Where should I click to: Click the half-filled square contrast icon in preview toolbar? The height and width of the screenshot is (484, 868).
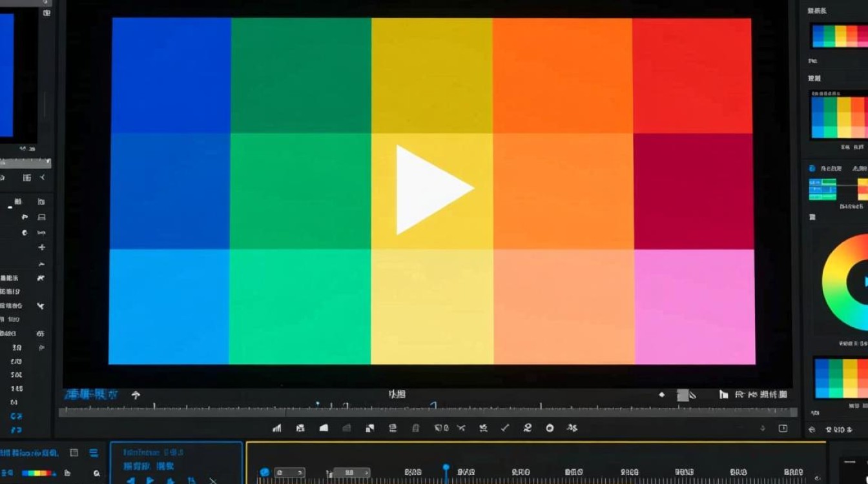coord(369,428)
